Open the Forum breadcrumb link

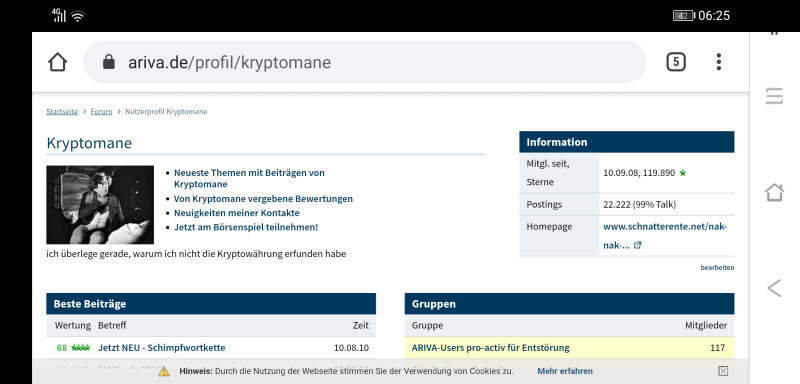101,112
